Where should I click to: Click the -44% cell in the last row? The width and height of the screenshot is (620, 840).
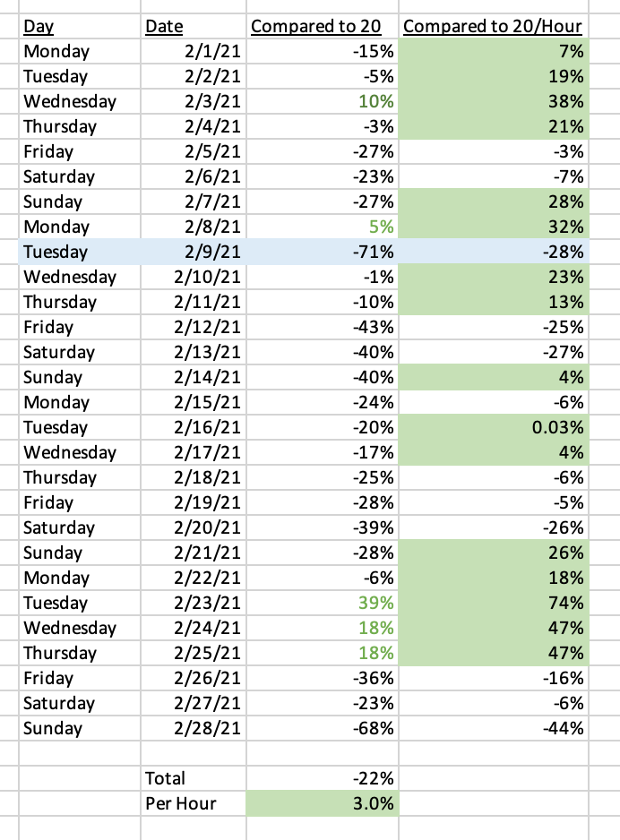(494, 728)
